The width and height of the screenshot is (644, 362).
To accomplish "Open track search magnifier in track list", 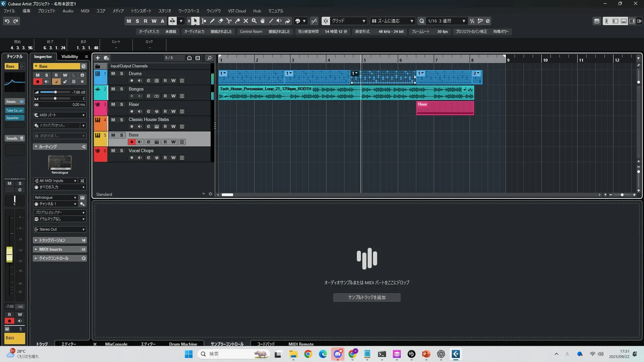I will [209, 58].
